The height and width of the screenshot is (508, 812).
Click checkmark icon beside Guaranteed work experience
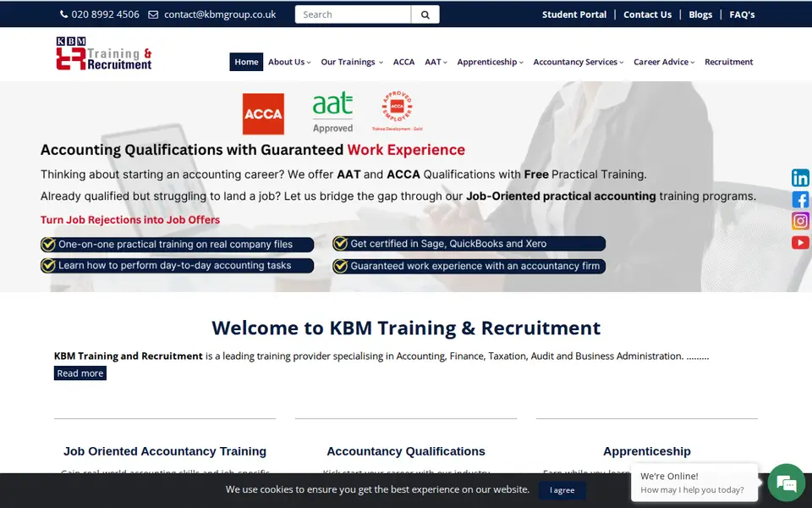[340, 266]
